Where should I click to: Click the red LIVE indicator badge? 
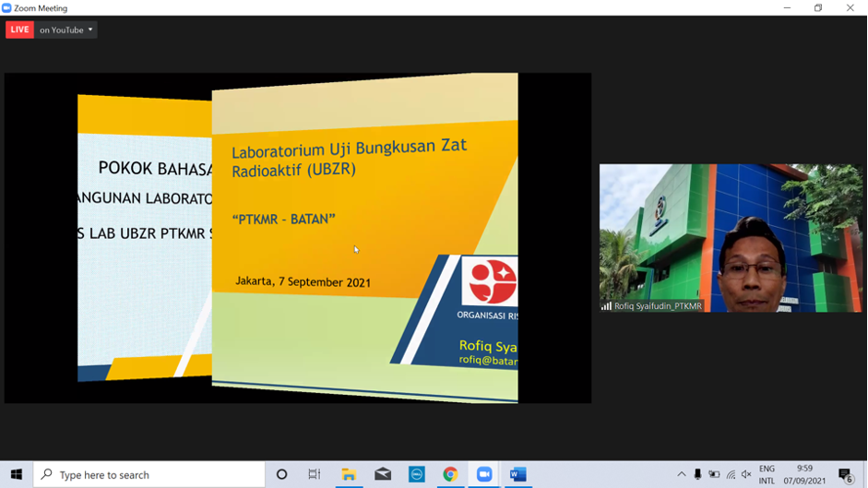[x=20, y=30]
